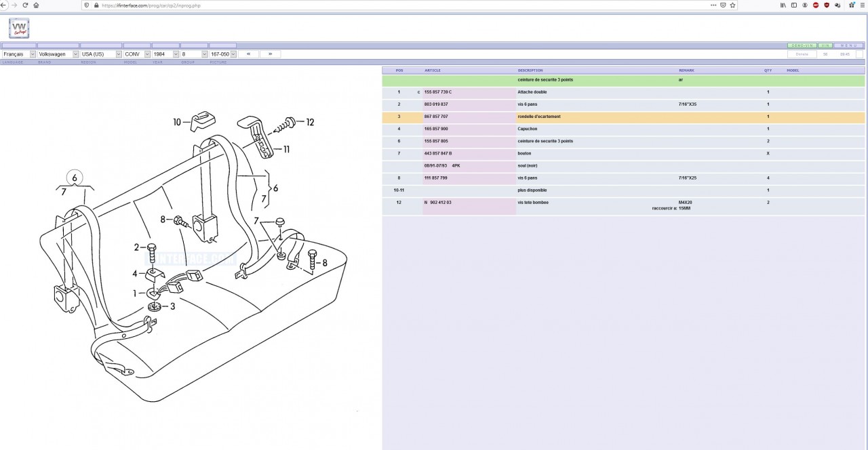Open the Firefox library icon
Screen dimensions: 868x450
click(783, 5)
